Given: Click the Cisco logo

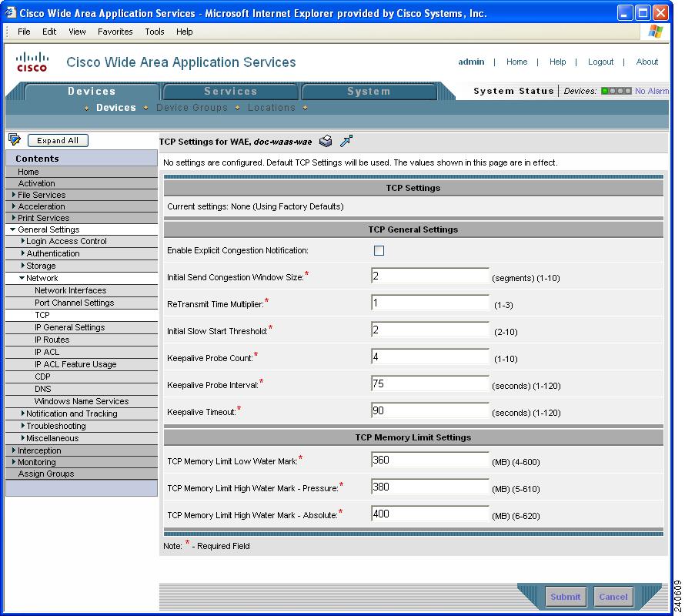Looking at the screenshot, I should (32, 62).
